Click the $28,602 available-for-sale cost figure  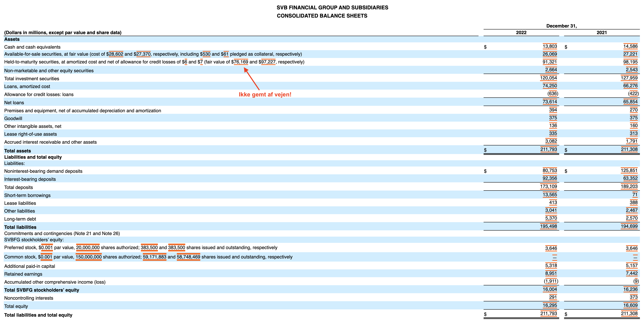tap(116, 54)
